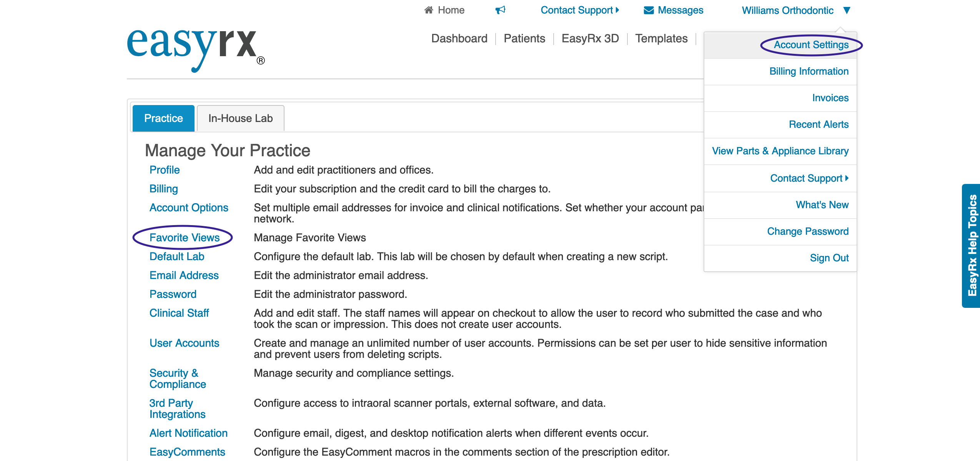Expand Contact Support submenu in dropdown
Image resolution: width=980 pixels, height=461 pixels.
click(x=809, y=178)
